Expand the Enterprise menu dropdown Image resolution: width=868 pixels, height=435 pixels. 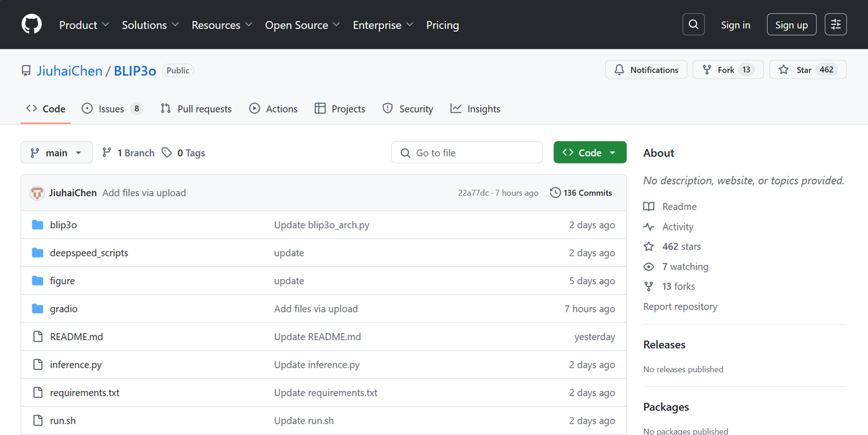[x=383, y=25]
